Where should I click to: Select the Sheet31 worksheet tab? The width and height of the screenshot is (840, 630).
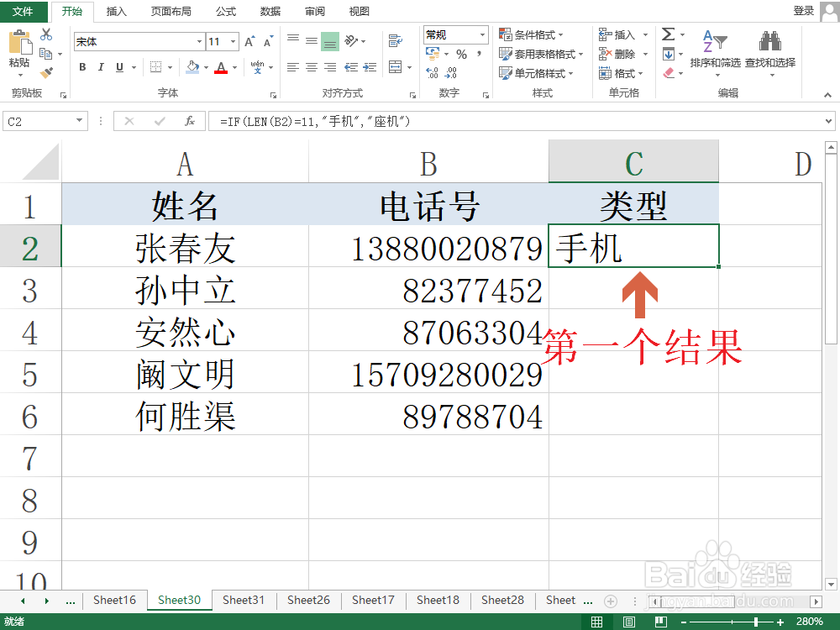coord(244,600)
